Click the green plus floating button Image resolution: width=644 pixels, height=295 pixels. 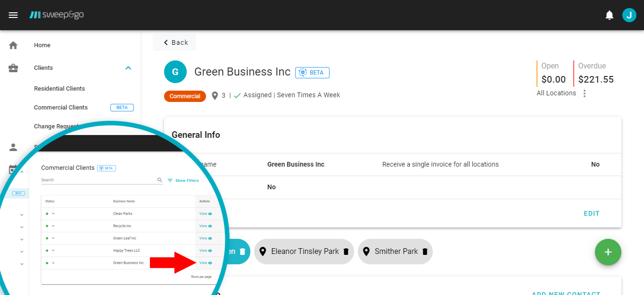608,252
